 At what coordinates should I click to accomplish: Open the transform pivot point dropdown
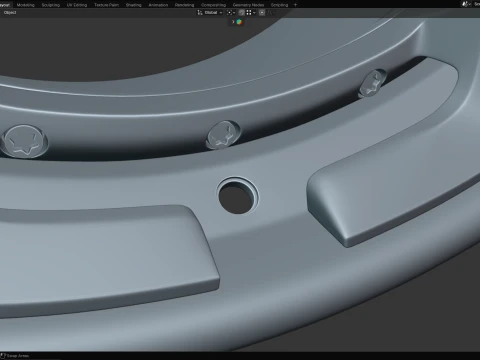pyautogui.click(x=231, y=13)
